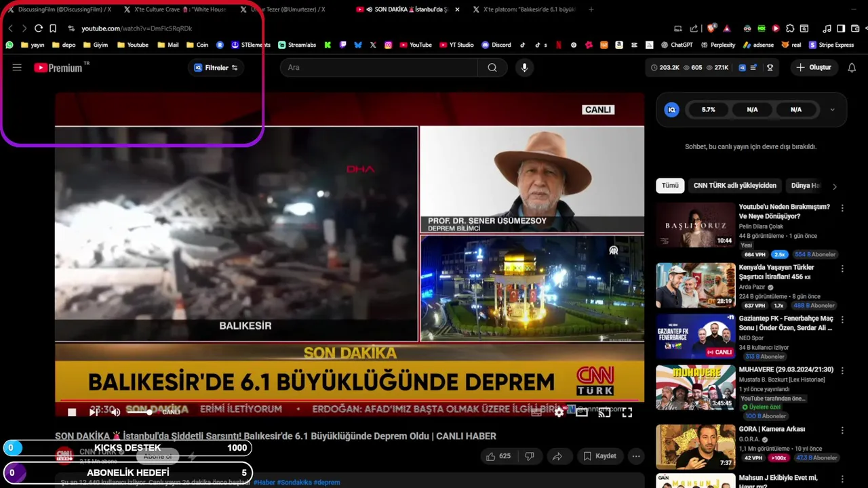Switch to the X'te Culture Crave tab

(175, 9)
